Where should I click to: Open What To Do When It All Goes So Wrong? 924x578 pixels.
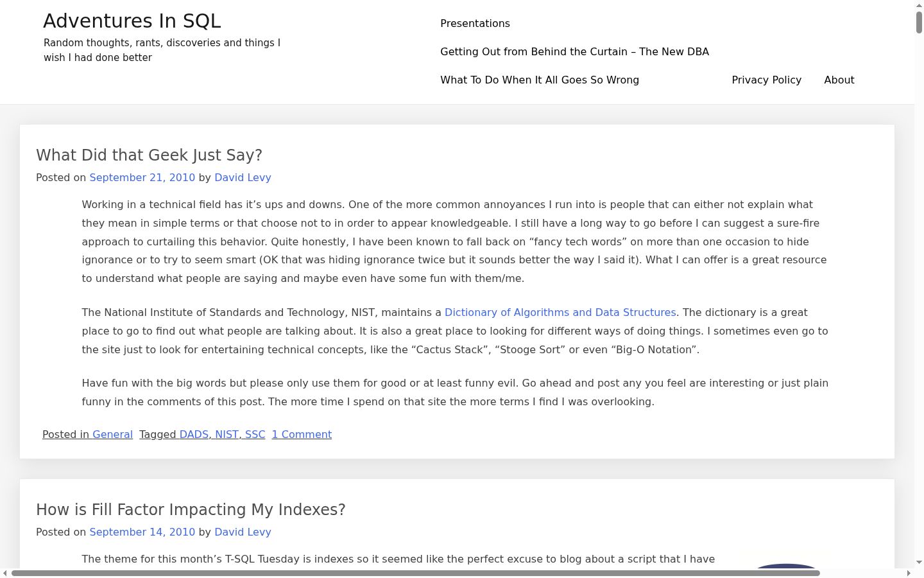pos(540,80)
